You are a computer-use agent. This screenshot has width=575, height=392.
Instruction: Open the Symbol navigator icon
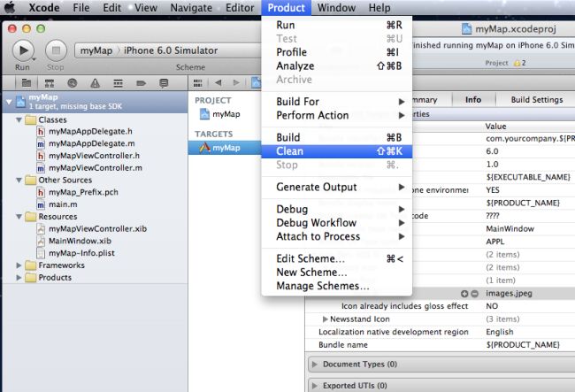(x=50, y=83)
